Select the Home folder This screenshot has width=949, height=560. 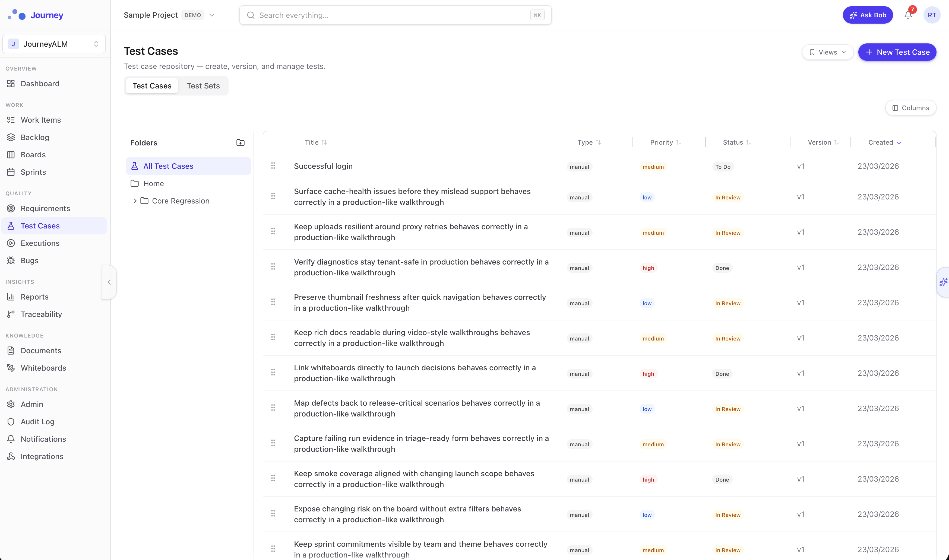coord(153,183)
